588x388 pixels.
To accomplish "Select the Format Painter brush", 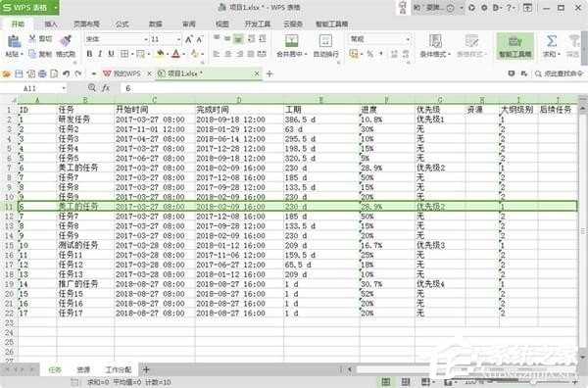I will (x=66, y=40).
